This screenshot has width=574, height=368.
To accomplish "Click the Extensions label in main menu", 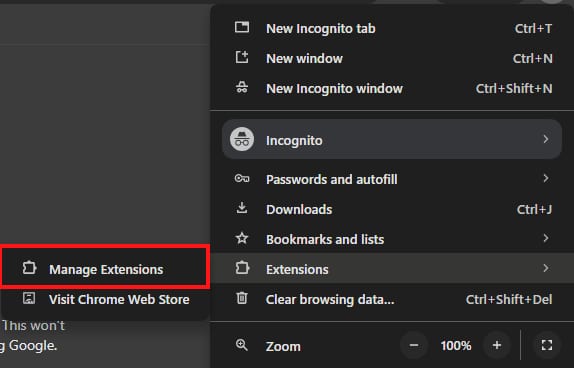I will coord(297,269).
